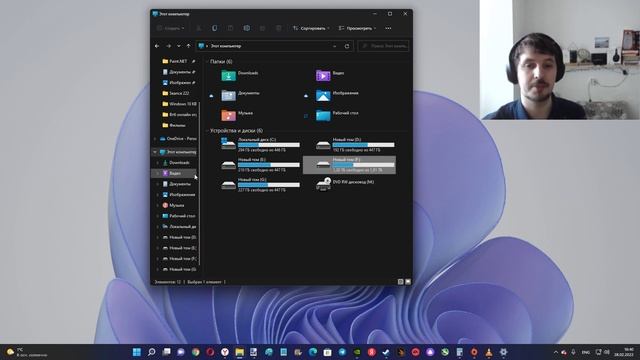Click the Новый том (D:) capacity bar
The width and height of the screenshot is (640, 360).
click(x=363, y=145)
